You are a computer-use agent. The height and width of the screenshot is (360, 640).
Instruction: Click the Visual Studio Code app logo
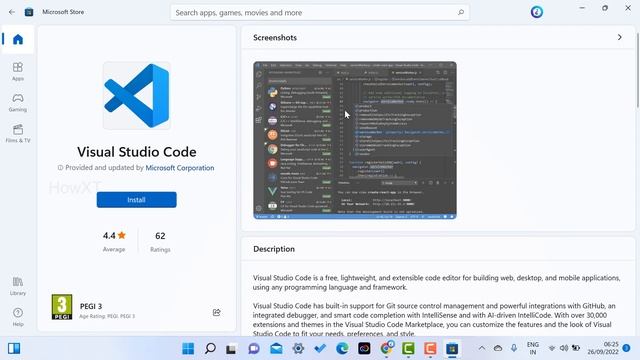point(137,96)
